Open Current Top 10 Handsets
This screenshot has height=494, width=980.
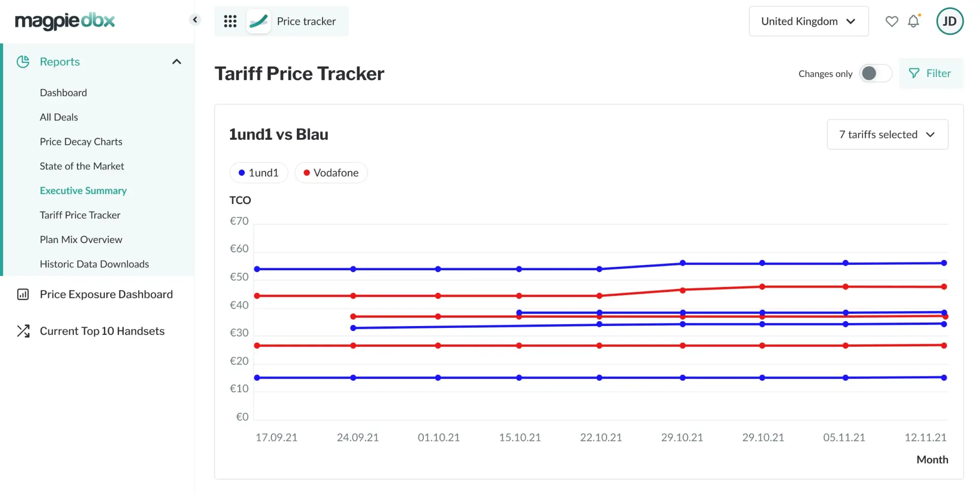(102, 331)
